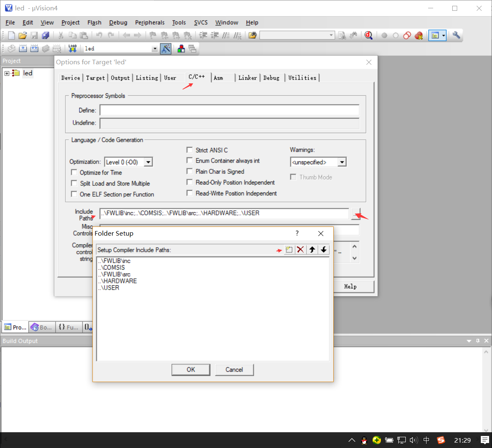Open Manage Components colored-blocks icon

click(x=181, y=49)
